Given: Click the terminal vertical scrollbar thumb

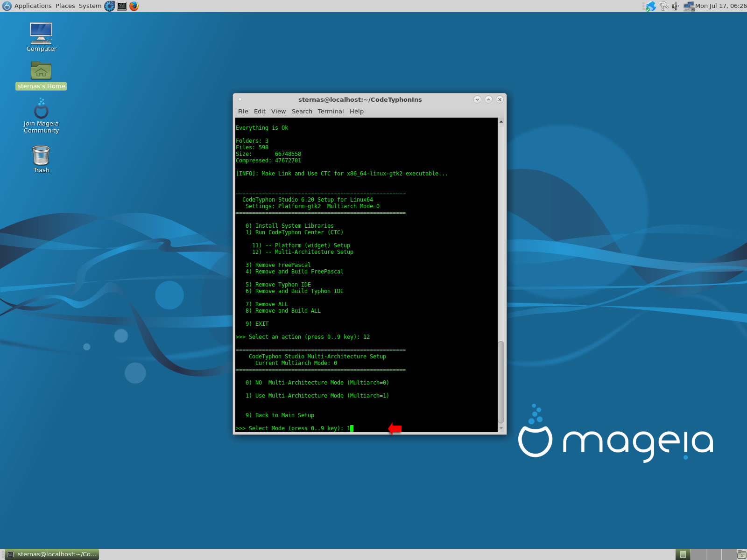Looking at the screenshot, I should [501, 382].
